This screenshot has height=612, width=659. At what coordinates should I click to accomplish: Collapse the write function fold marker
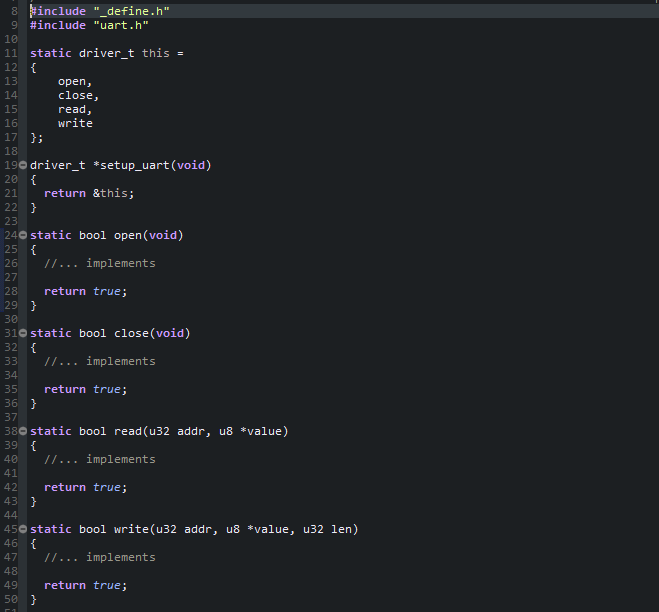pyautogui.click(x=23, y=529)
